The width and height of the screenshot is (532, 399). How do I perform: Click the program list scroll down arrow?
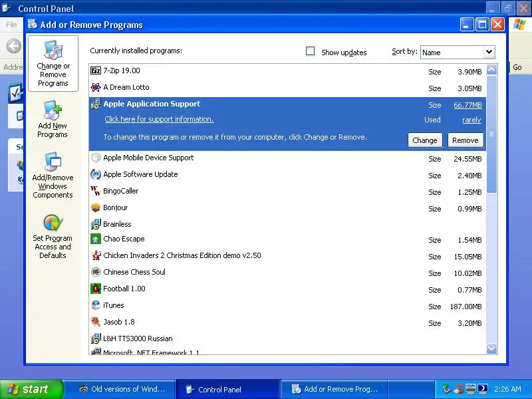[491, 348]
